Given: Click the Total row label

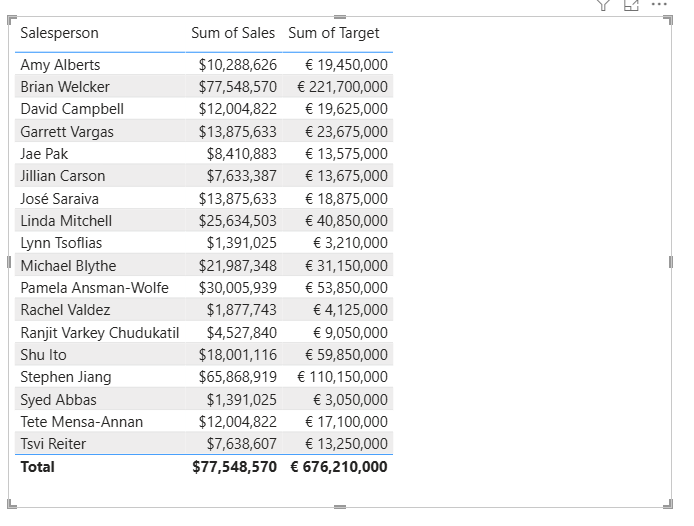Looking at the screenshot, I should 38,467.
